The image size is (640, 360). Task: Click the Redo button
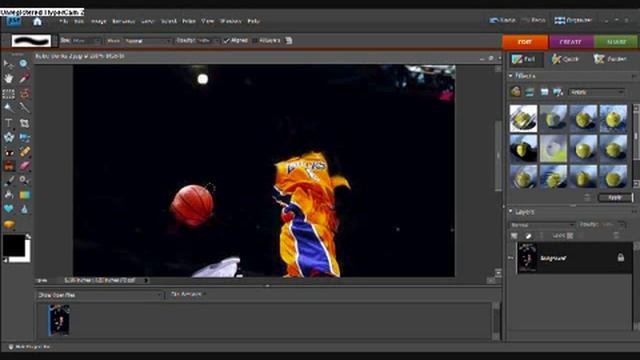pos(534,20)
